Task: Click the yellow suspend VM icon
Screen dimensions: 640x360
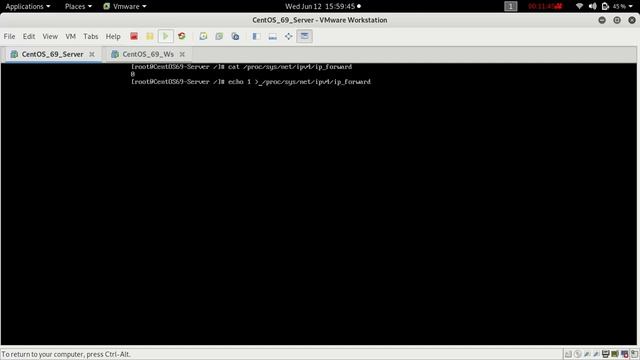Action: 150,36
